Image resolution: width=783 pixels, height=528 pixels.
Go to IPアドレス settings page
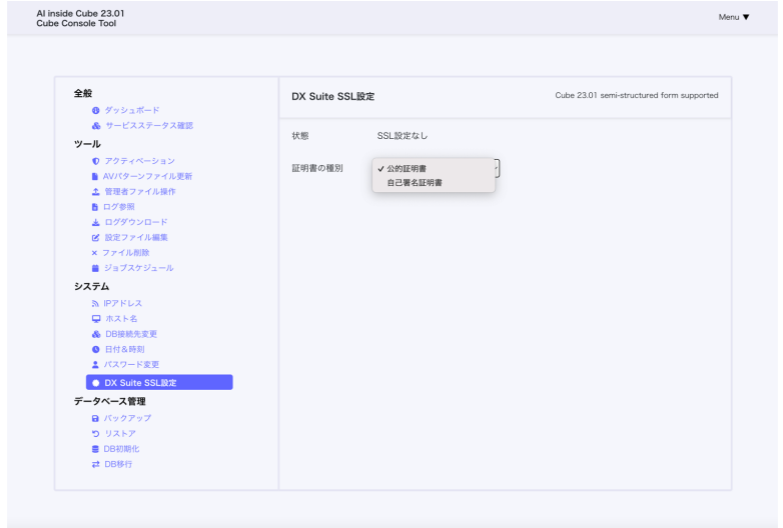point(123,303)
